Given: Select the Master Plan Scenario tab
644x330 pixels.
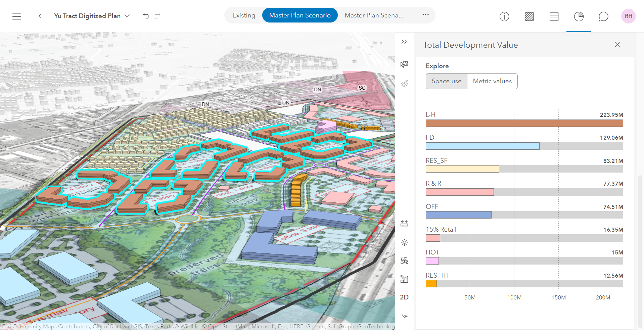Looking at the screenshot, I should pyautogui.click(x=300, y=15).
